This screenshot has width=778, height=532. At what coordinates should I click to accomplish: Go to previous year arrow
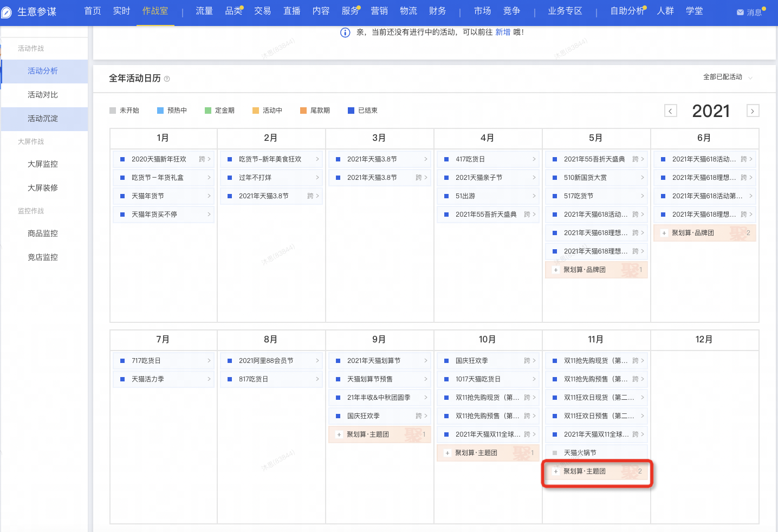coord(671,111)
